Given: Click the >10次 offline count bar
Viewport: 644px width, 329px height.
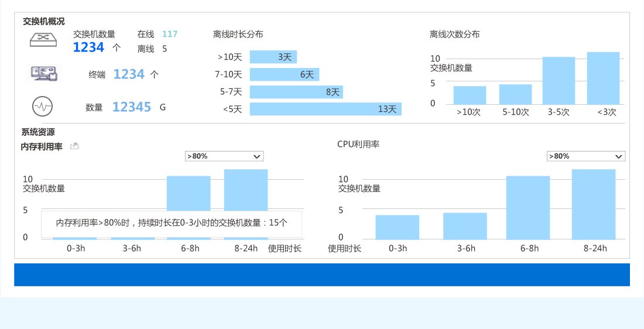Looking at the screenshot, I should pyautogui.click(x=470, y=95).
